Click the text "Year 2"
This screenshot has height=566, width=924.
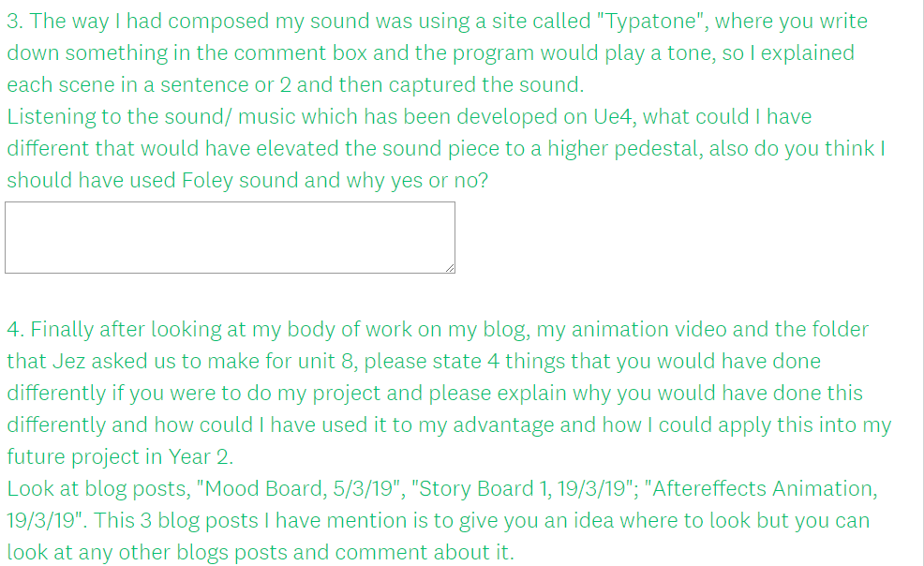199,457
